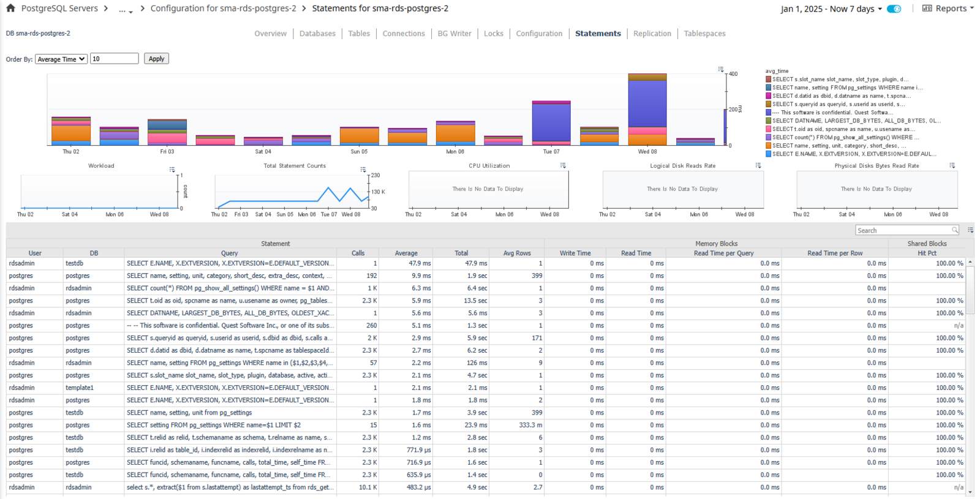Go to the Connections tab
This screenshot has height=499, width=980.
tap(404, 34)
